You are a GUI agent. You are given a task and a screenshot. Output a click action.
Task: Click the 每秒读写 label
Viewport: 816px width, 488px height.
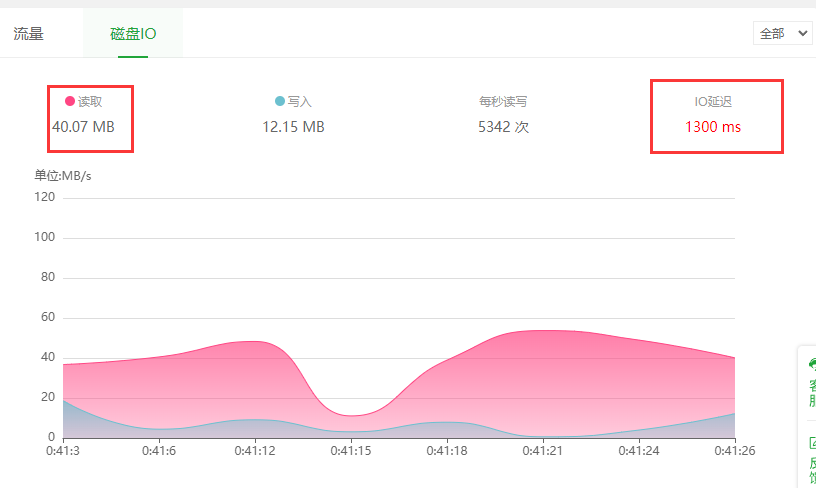point(503,101)
